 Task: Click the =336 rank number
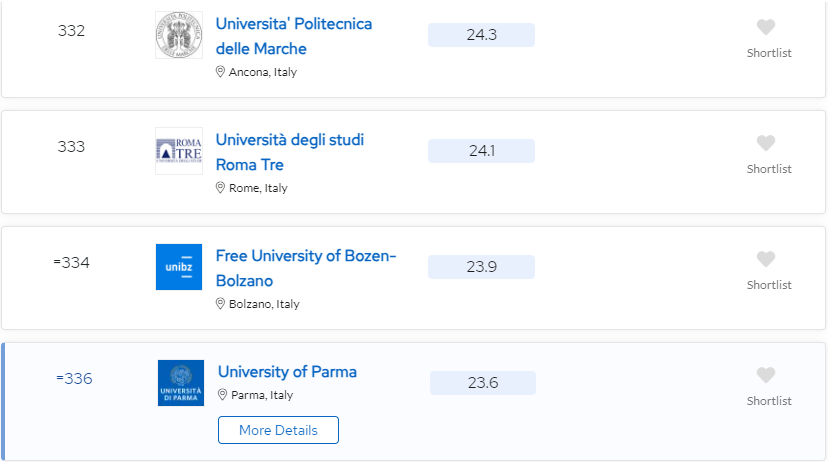click(x=74, y=379)
